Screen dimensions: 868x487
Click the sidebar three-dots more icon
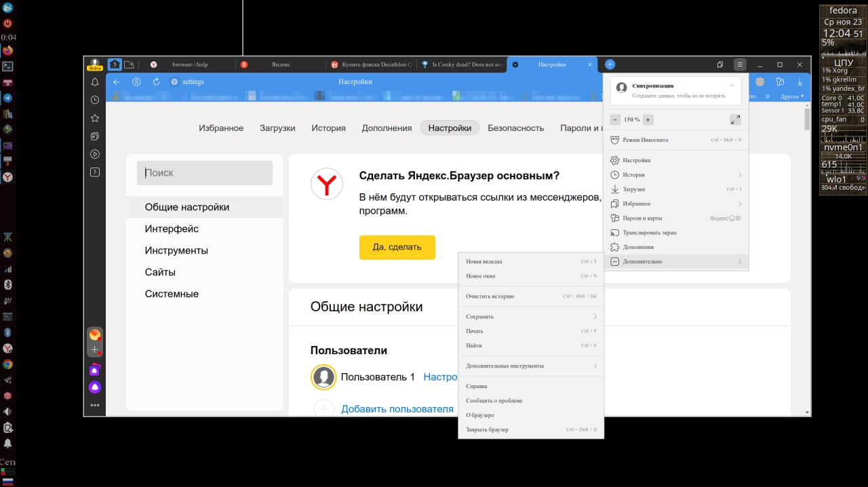pos(95,405)
